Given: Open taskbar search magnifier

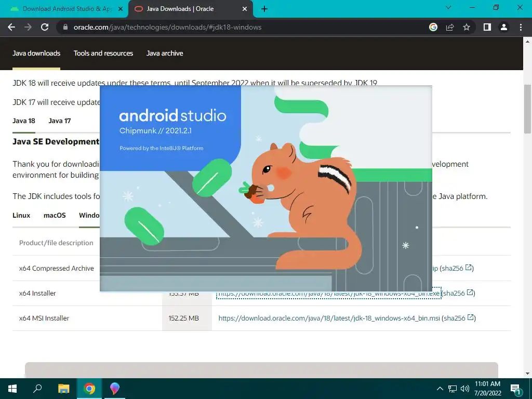Looking at the screenshot, I should tap(37, 389).
